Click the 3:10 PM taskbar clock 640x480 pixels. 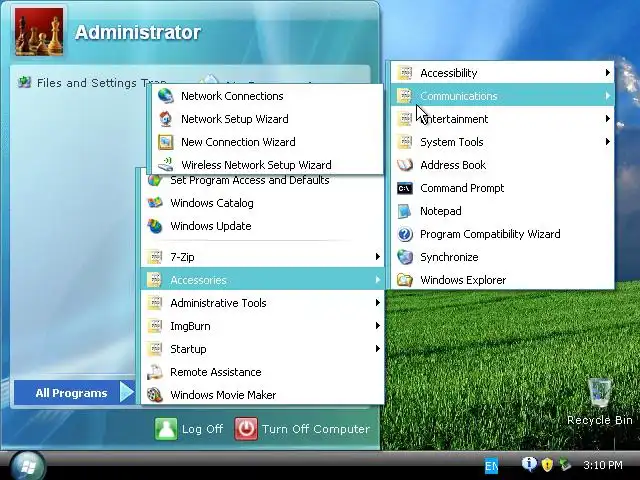coord(603,465)
